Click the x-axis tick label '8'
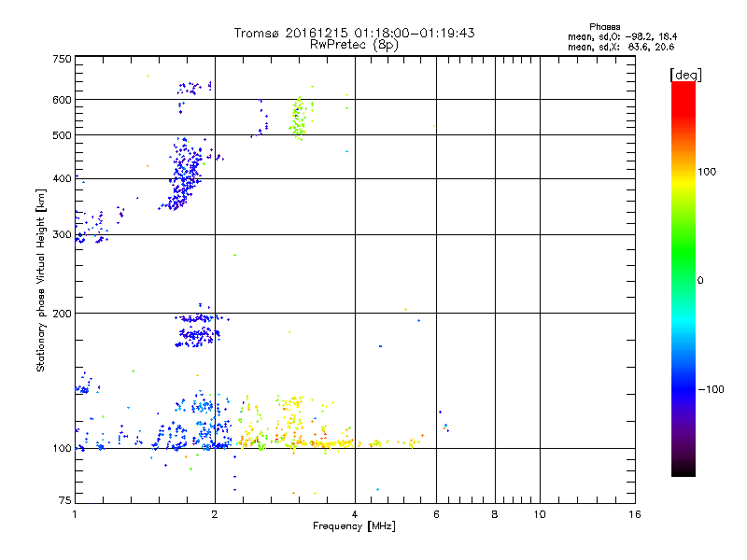Screen dimensions: 747x560 (495, 514)
